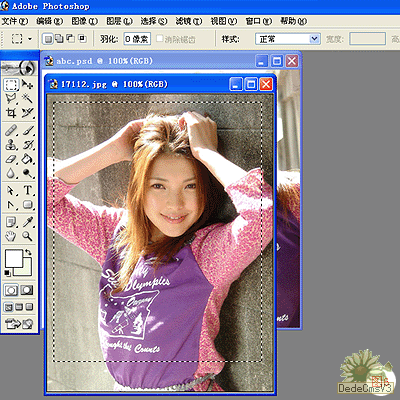The height and width of the screenshot is (400, 400).
Task: Activate the Eyedropper tool
Action: tap(27, 222)
